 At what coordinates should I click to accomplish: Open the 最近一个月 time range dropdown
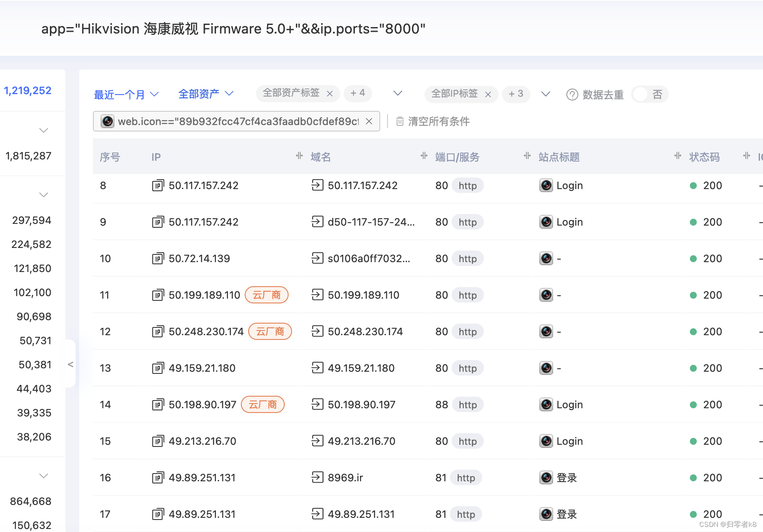(126, 95)
